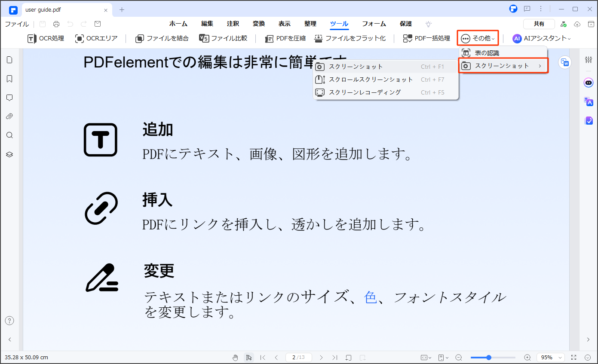Open the layers panel in sidebar

click(x=9, y=154)
